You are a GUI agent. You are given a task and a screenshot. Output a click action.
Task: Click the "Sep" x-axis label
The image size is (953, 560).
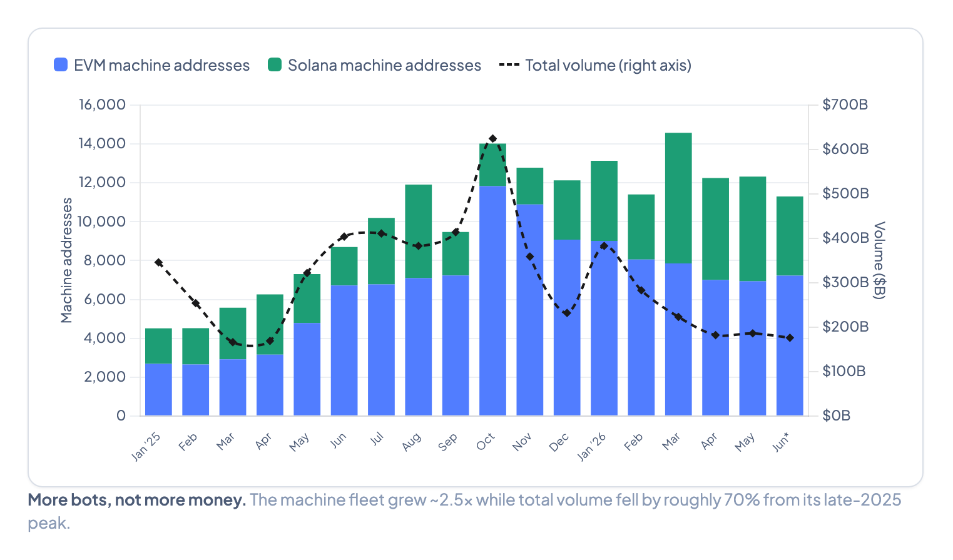(448, 442)
